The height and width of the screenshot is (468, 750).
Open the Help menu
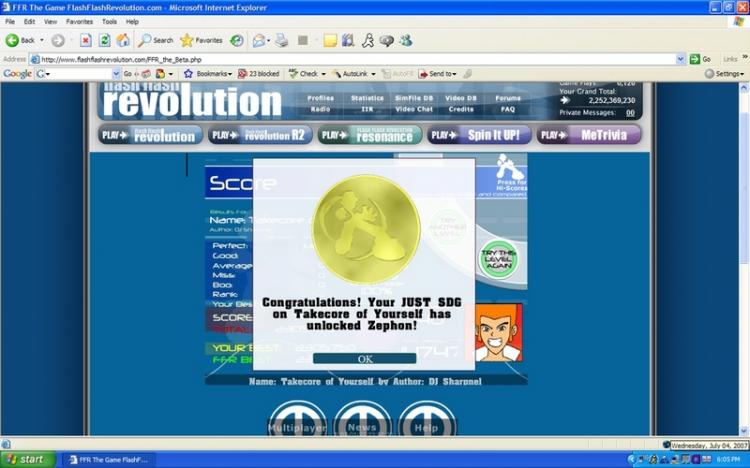click(x=132, y=22)
